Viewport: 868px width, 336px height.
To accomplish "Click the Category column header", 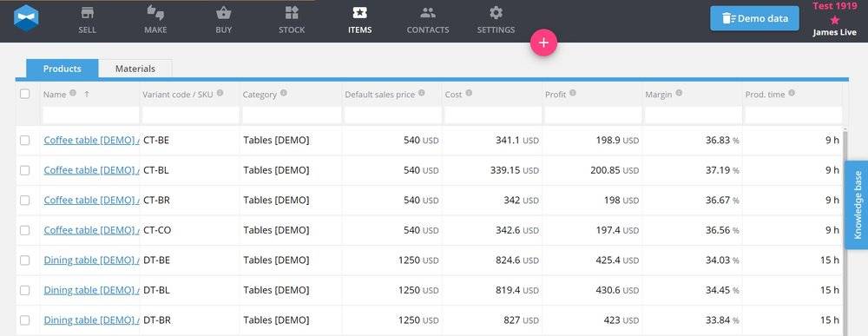I will (260, 95).
